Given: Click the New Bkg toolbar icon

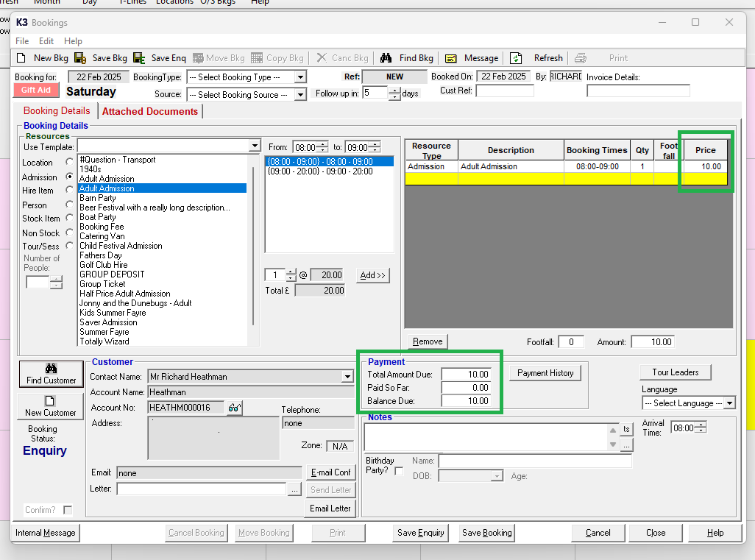Looking at the screenshot, I should 21,58.
